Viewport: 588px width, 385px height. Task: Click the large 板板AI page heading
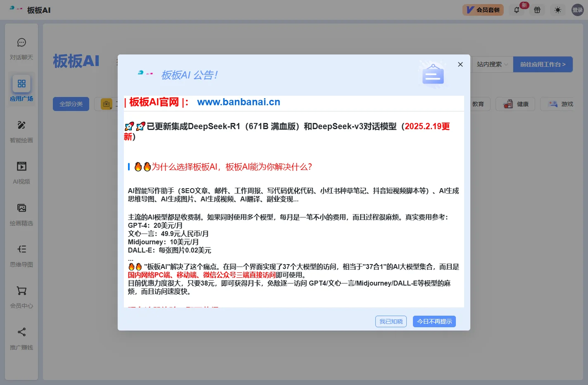[x=76, y=61]
